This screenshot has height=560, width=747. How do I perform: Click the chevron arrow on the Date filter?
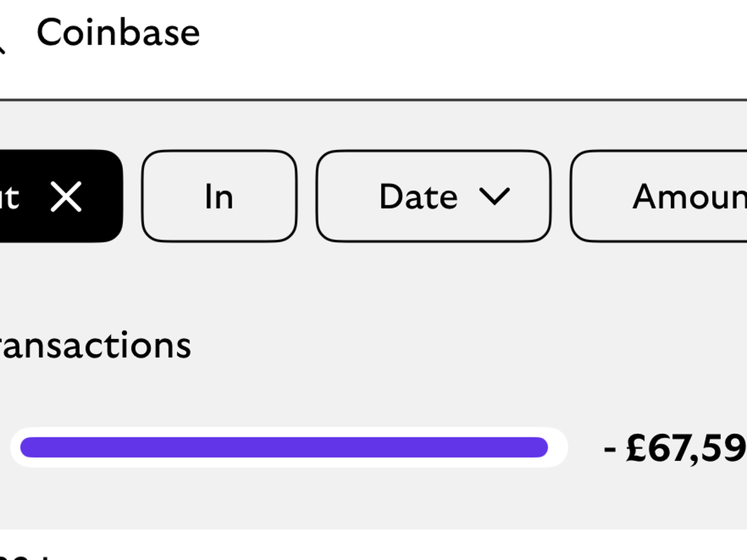(495, 197)
